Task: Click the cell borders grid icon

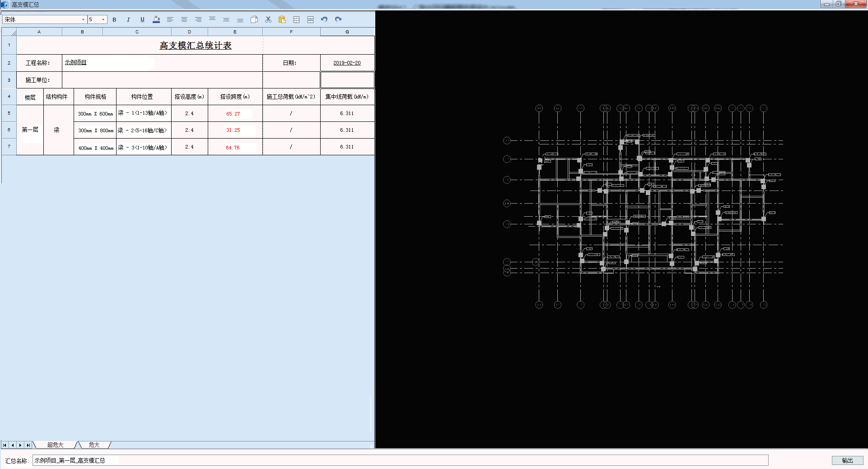Action: pos(310,19)
